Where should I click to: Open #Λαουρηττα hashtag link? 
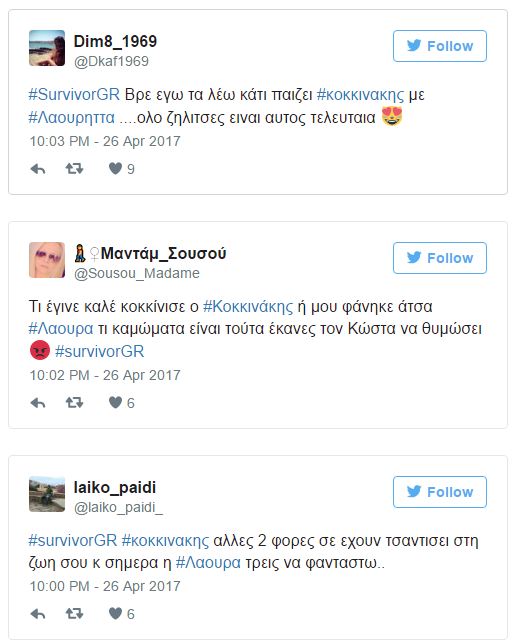71,118
